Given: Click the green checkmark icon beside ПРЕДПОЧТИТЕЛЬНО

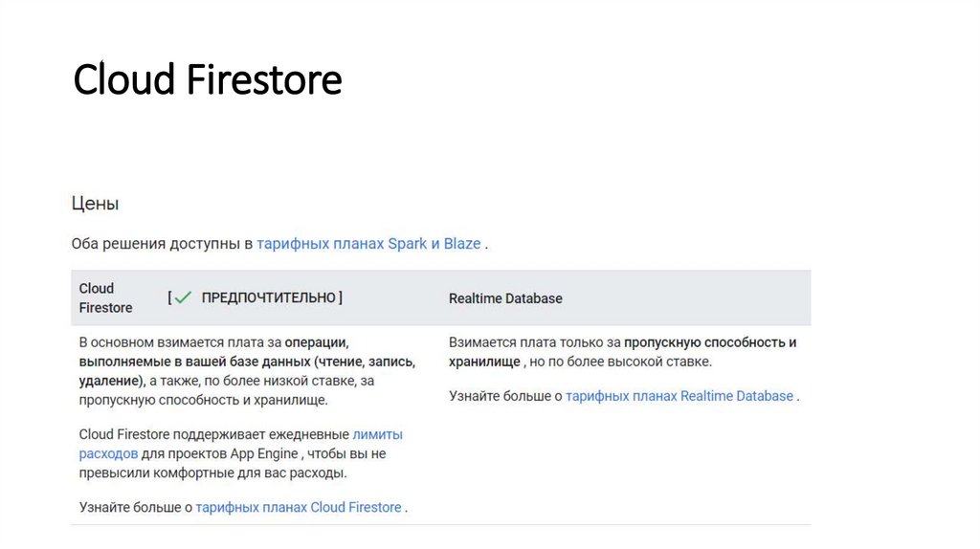Looking at the screenshot, I should [184, 297].
